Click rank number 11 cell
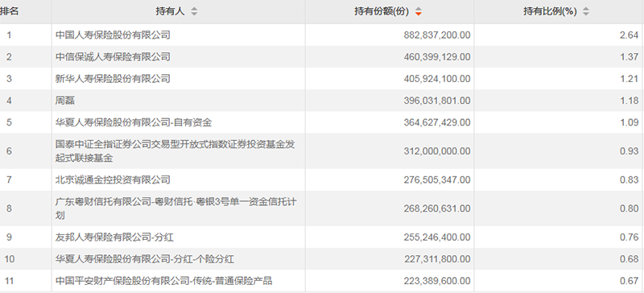Image resolution: width=644 pixels, height=293 pixels. tap(9, 281)
